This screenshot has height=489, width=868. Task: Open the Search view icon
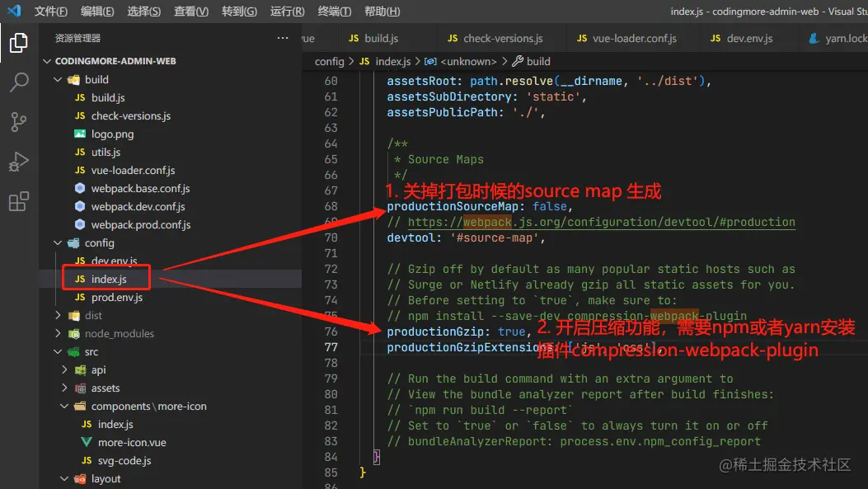(18, 82)
